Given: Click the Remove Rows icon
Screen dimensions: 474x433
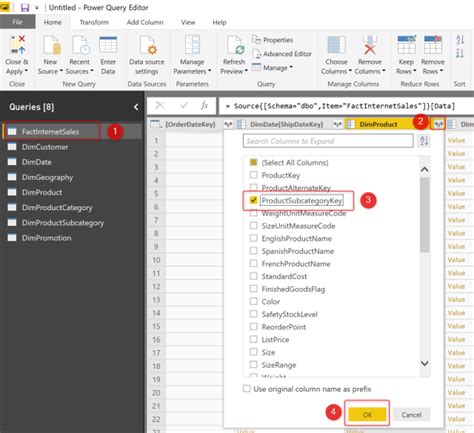Looking at the screenshot, I should pyautogui.click(x=433, y=45).
